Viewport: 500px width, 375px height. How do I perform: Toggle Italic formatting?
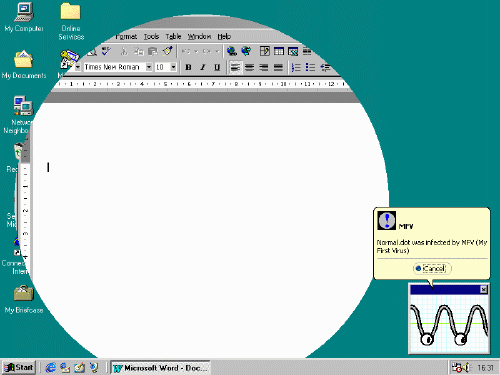(203, 67)
